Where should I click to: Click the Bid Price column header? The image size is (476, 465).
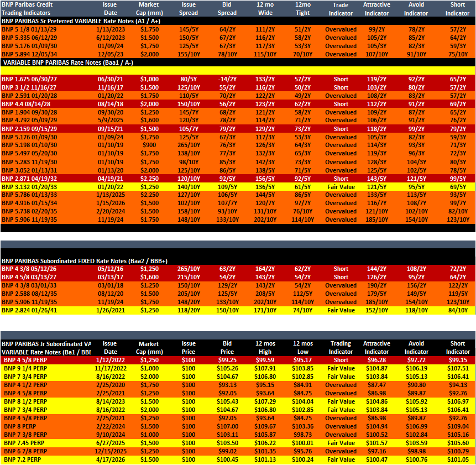click(227, 348)
